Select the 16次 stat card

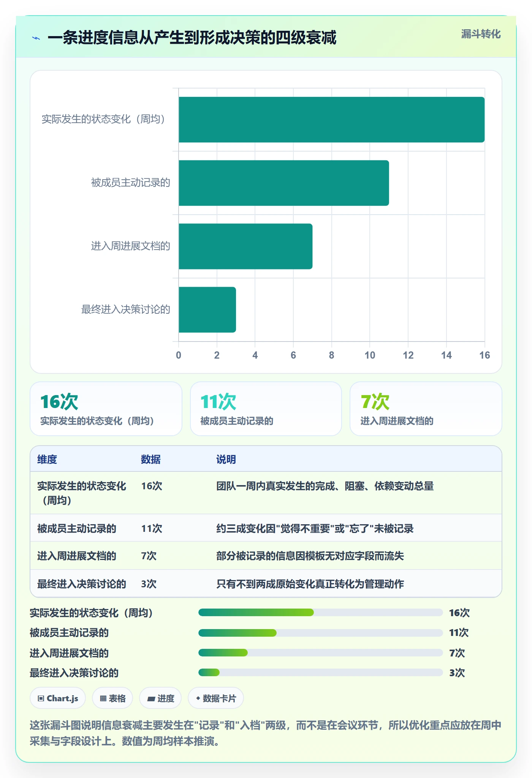click(106, 409)
